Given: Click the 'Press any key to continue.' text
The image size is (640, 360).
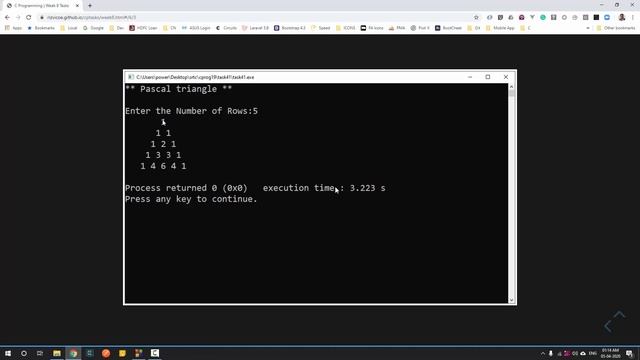Looking at the screenshot, I should click(x=191, y=199).
